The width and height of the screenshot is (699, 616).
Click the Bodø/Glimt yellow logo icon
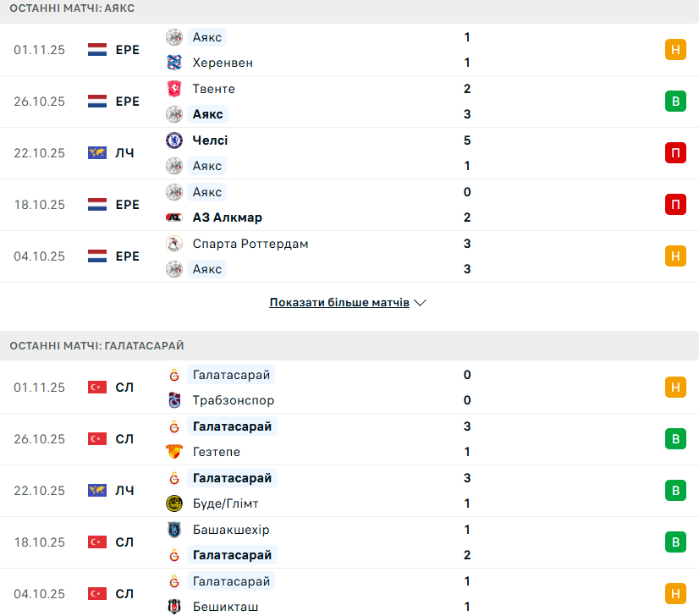click(174, 503)
